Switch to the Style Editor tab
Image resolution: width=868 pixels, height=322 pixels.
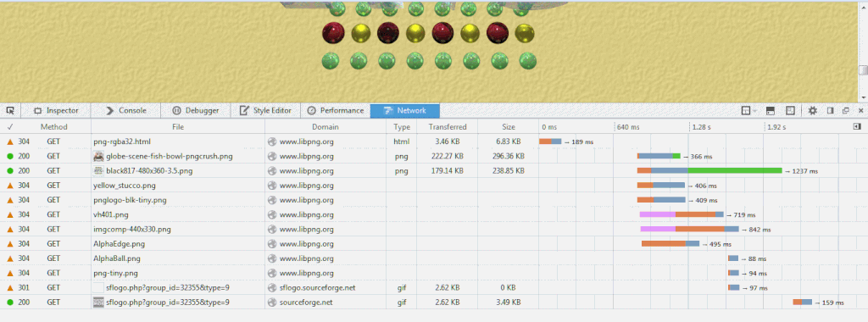[x=265, y=111]
